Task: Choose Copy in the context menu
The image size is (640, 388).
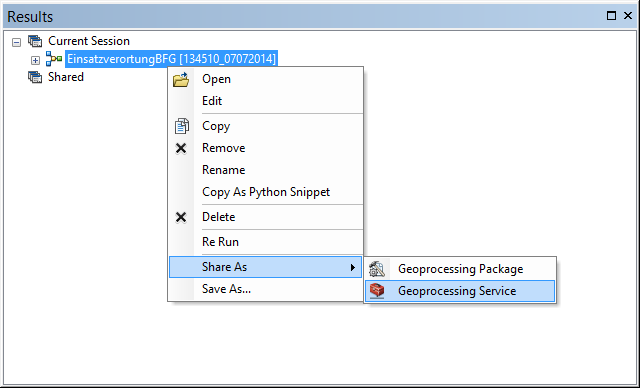Action: click(266, 126)
